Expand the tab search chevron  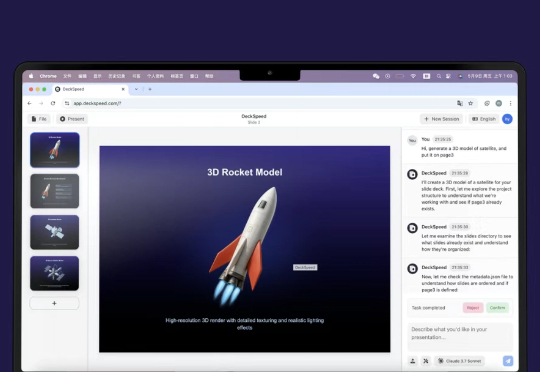(136, 89)
